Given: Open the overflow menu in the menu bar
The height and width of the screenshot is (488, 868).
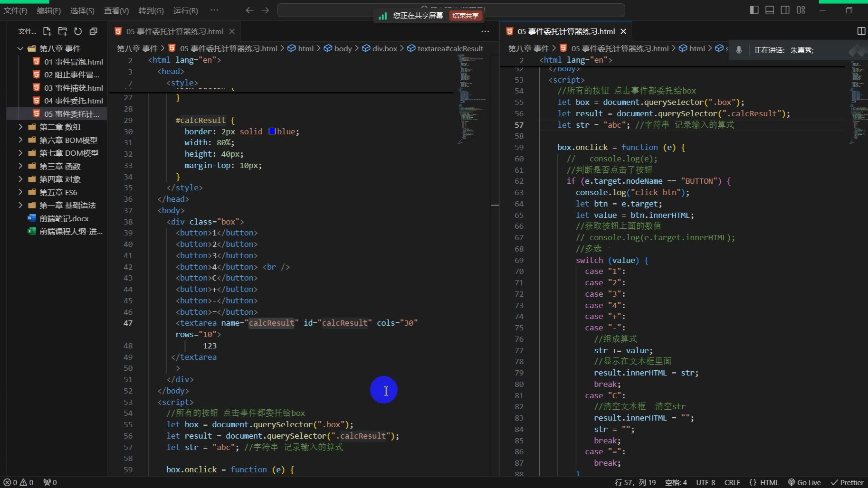Looking at the screenshot, I should [214, 10].
